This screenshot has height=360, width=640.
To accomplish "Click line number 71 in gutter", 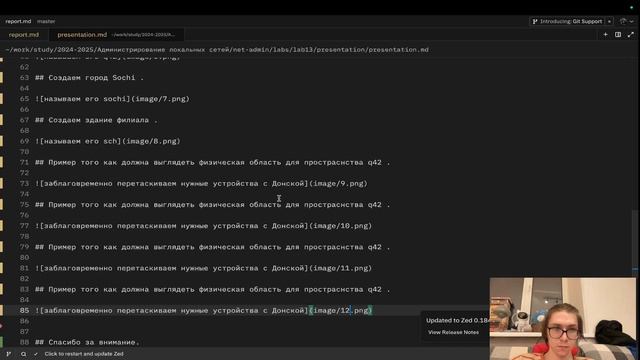I will click(24, 162).
